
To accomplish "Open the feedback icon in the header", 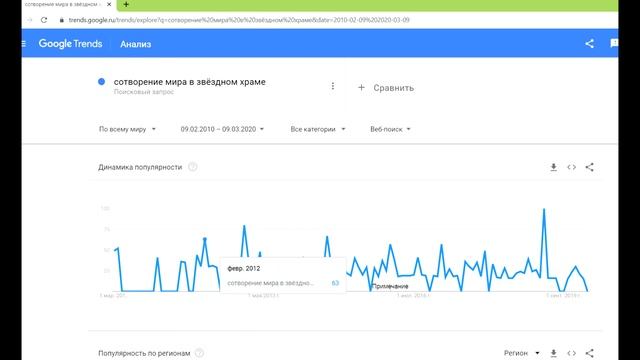I will click(x=614, y=43).
